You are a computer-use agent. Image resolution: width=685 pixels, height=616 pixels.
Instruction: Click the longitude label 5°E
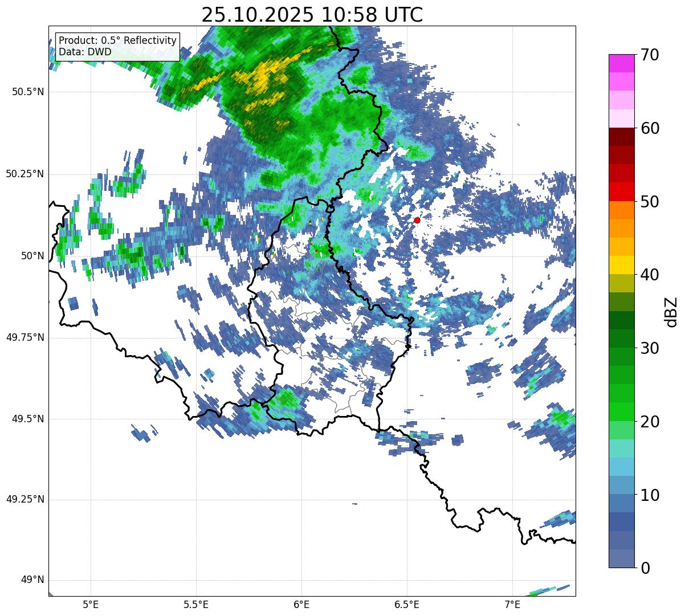pos(91,605)
